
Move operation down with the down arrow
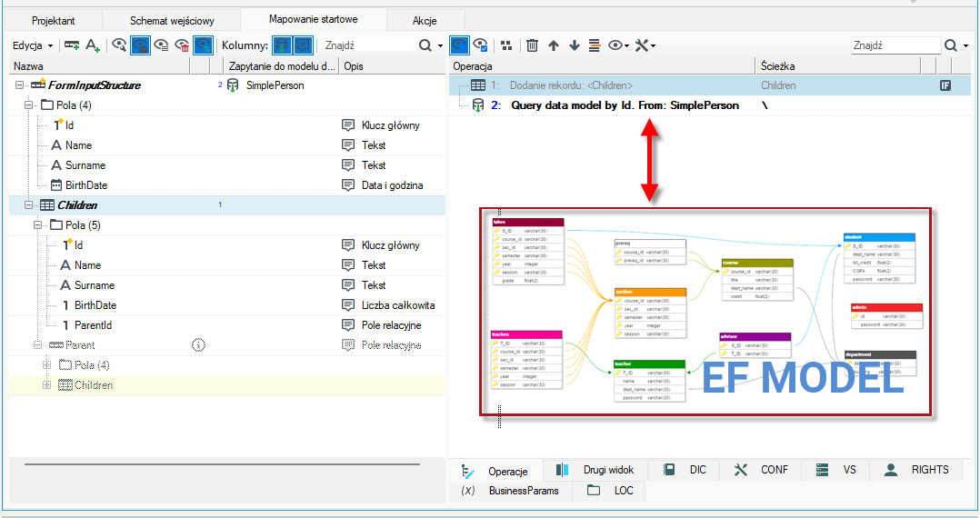[574, 45]
